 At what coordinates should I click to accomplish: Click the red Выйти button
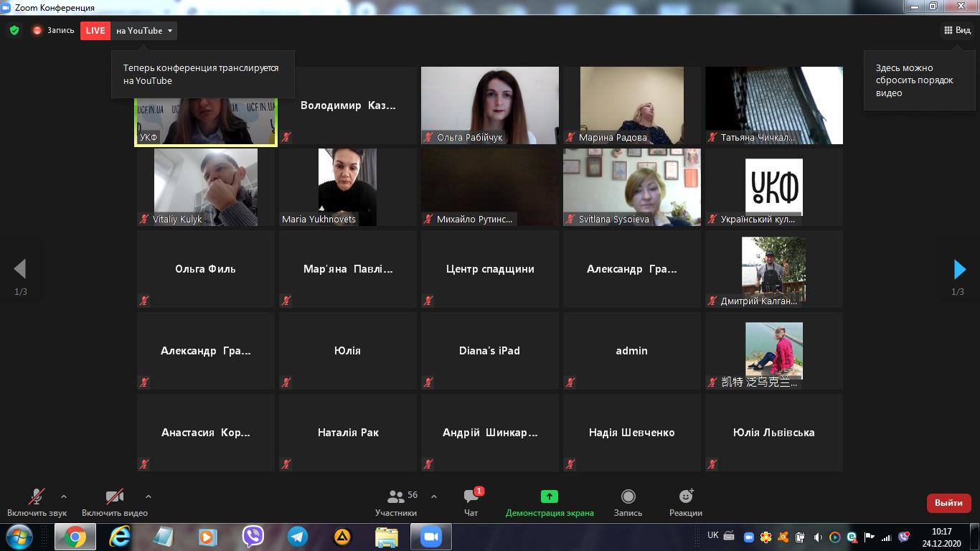[x=948, y=503]
